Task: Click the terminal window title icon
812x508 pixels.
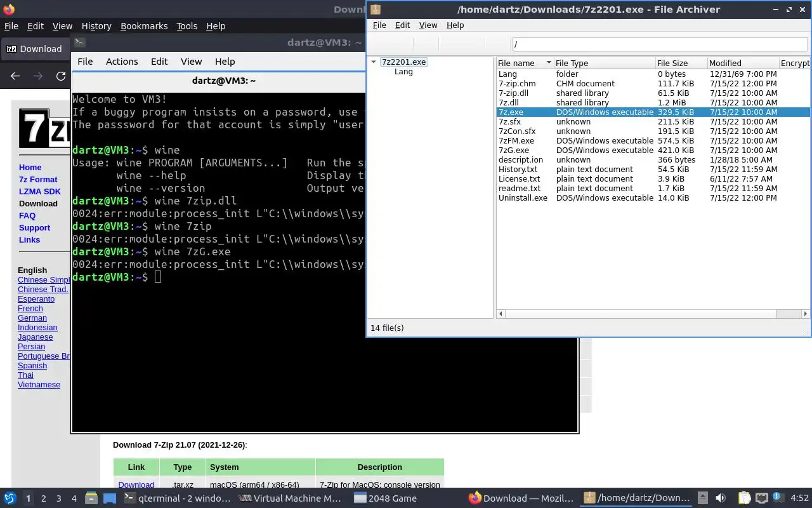Action: coord(79,43)
